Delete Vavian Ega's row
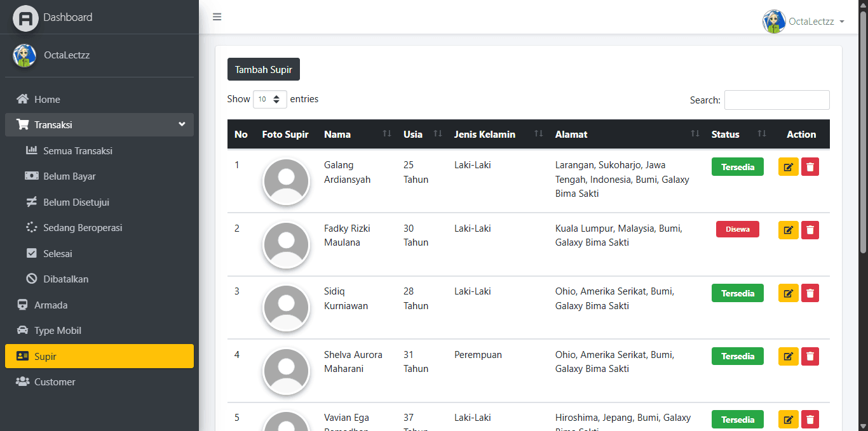The width and height of the screenshot is (868, 431). (x=810, y=419)
